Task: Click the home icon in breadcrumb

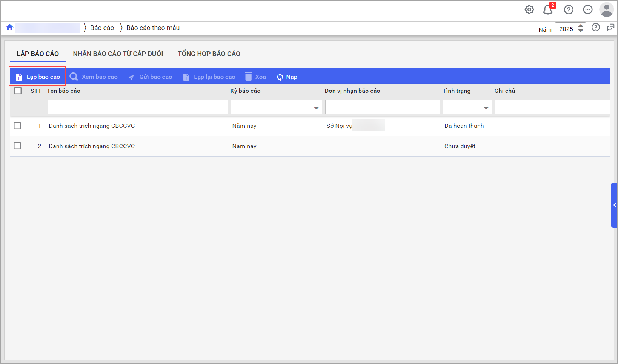Action: tap(10, 28)
